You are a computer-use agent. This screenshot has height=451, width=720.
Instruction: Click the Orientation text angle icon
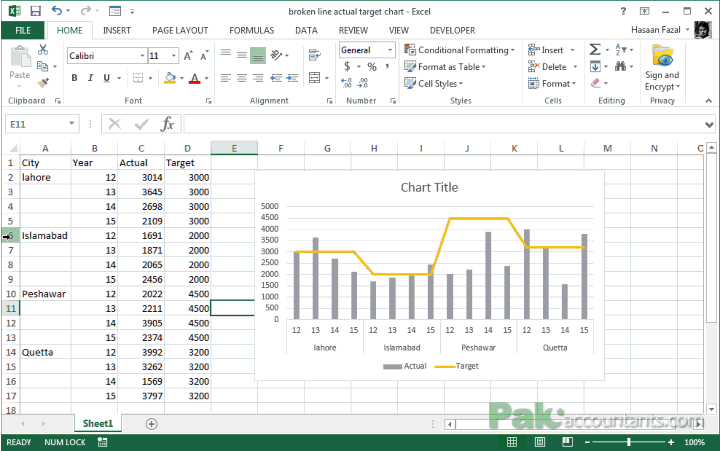[276, 55]
